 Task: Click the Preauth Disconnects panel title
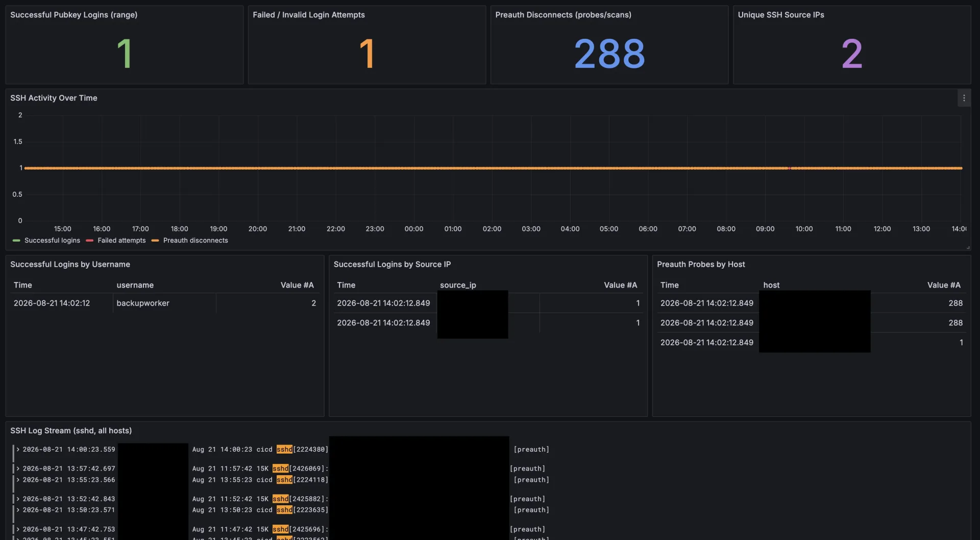(563, 15)
